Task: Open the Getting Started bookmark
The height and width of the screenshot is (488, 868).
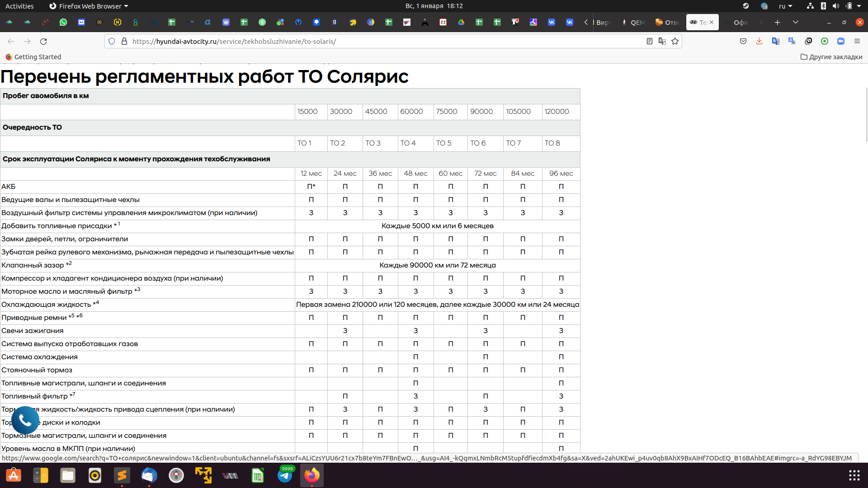Action: [x=33, y=57]
